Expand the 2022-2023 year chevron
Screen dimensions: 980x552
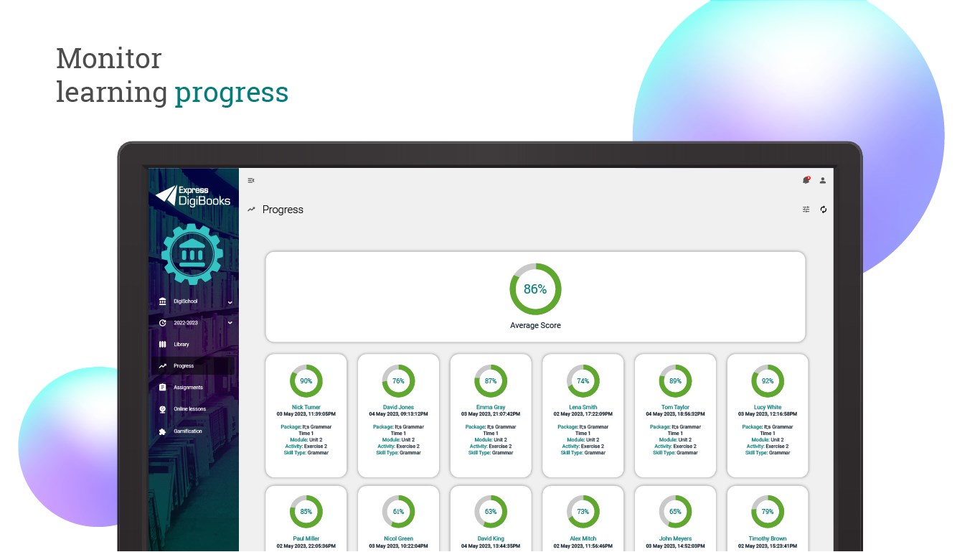click(x=230, y=324)
